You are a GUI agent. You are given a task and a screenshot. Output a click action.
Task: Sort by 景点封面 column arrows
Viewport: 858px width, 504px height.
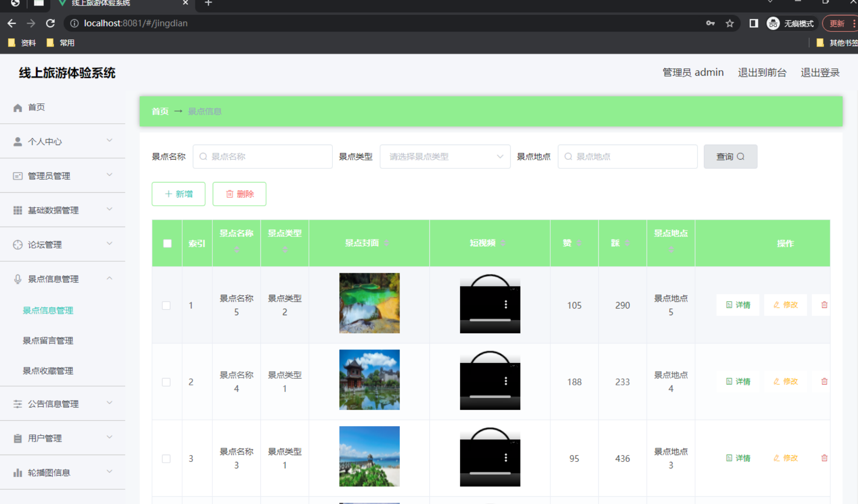[x=386, y=243]
